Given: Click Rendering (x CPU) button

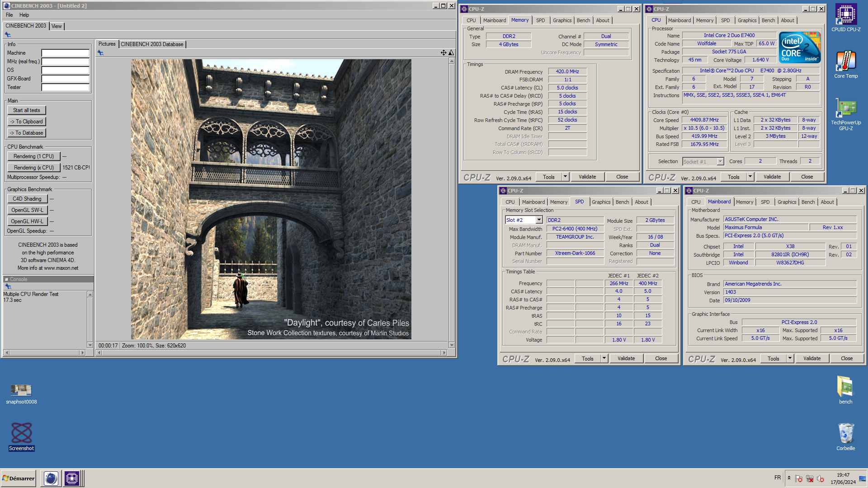Looking at the screenshot, I should [33, 168].
